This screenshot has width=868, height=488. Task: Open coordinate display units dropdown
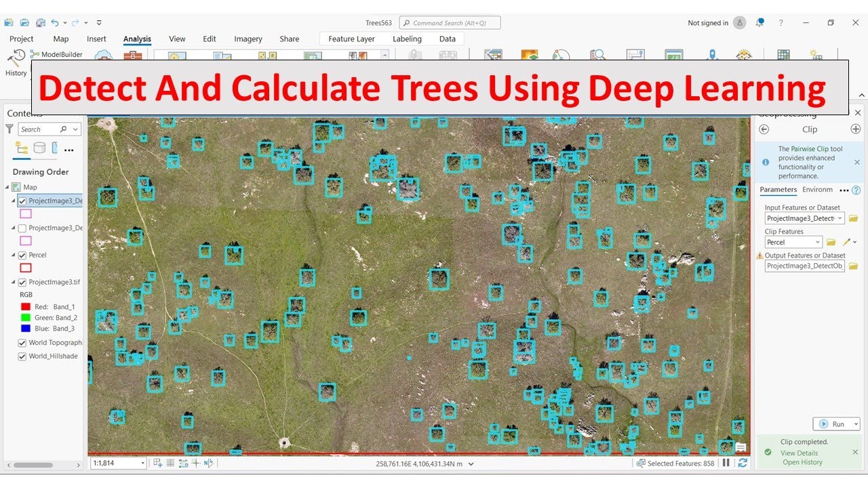coord(471,464)
